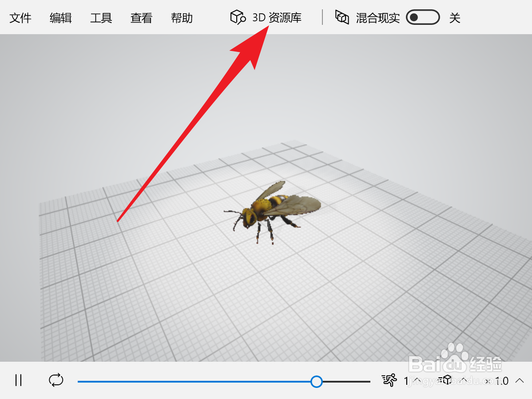This screenshot has width=532, height=399.
Task: Open the 查看 menu
Action: tap(142, 18)
